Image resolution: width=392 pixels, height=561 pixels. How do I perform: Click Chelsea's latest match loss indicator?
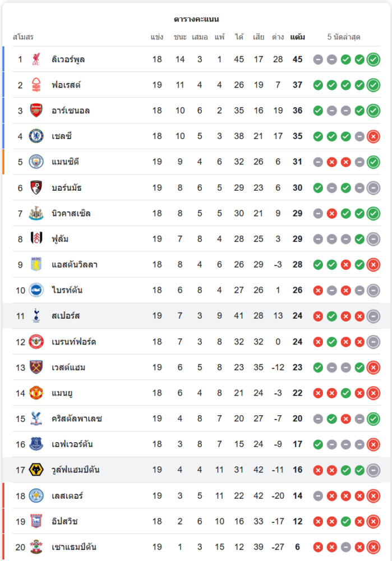coord(373,136)
